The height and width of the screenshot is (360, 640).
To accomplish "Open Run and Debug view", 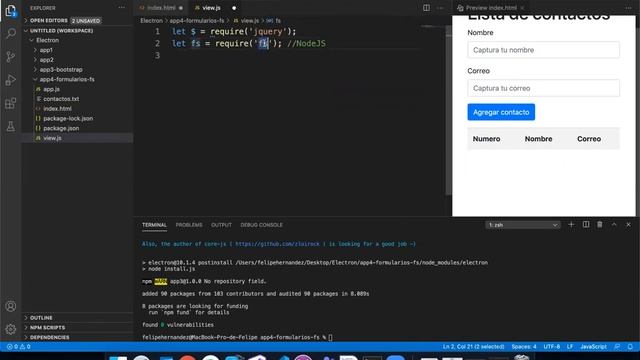I will (11, 80).
